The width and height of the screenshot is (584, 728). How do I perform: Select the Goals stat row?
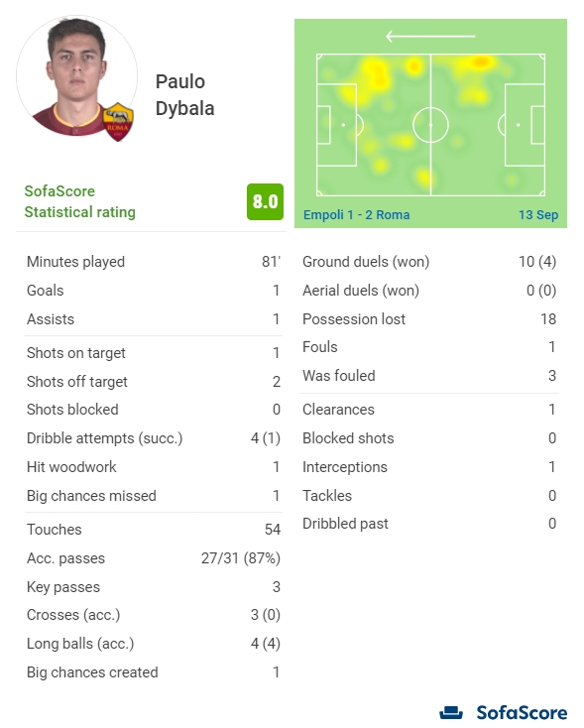pos(154,291)
